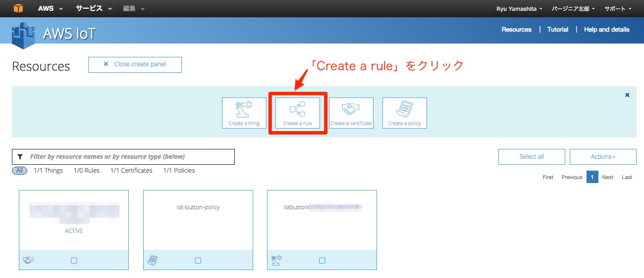This screenshot has width=644, height=278.
Task: Click handshake icon on the ACTIVE certificate card
Action: (28, 260)
